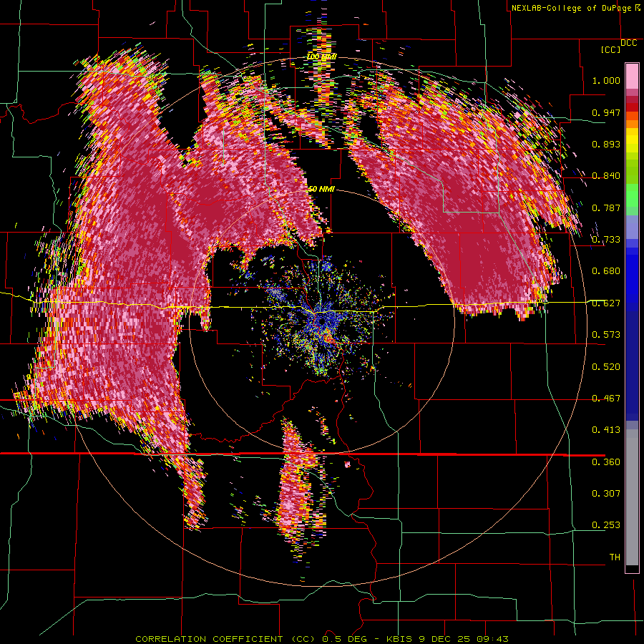This screenshot has width=644, height=644.
Task: Click the 0.840 value on CC scale
Action: click(606, 176)
